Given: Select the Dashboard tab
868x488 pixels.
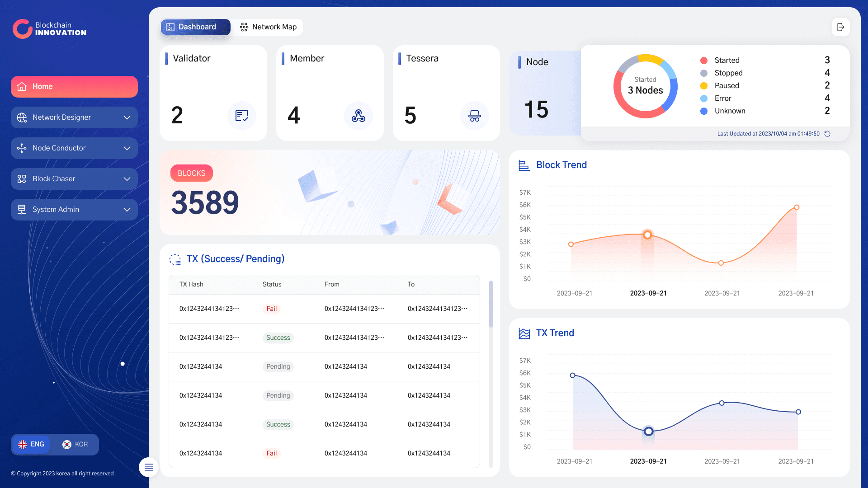Looking at the screenshot, I should tap(196, 27).
